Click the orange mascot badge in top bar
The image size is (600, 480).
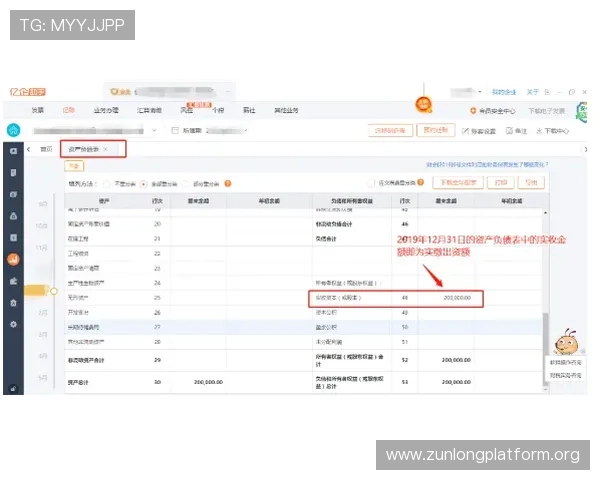pos(424,104)
